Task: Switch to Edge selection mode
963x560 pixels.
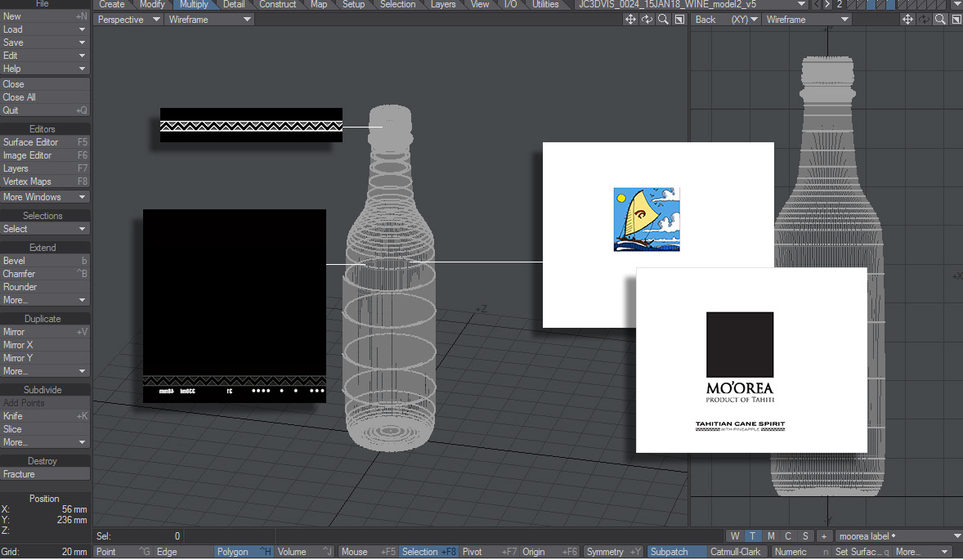Action: pos(184,552)
